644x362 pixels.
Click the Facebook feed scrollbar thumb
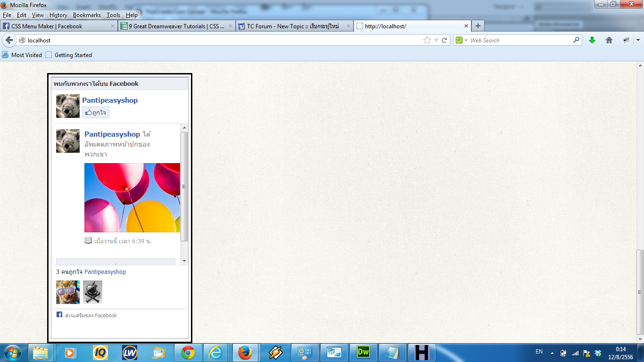tap(184, 187)
